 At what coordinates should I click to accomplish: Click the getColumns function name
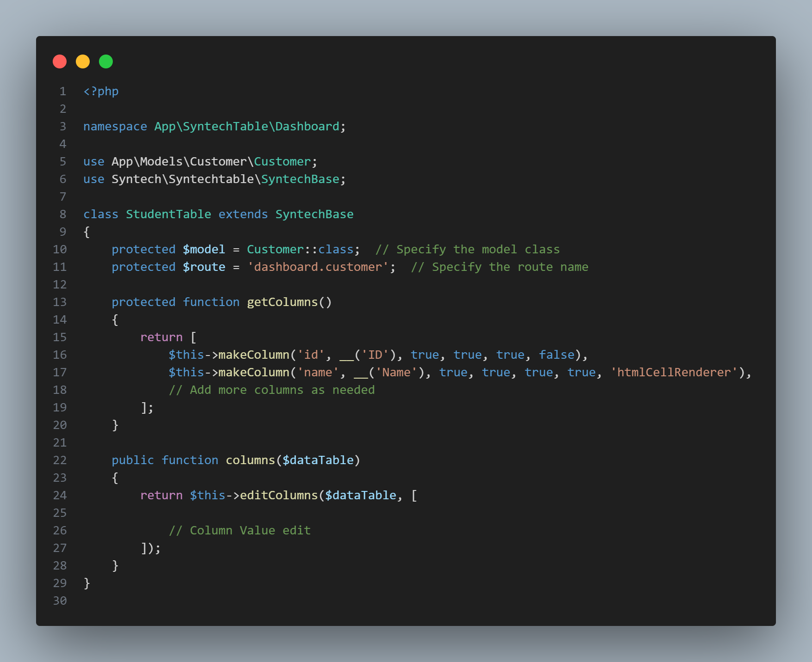click(282, 302)
